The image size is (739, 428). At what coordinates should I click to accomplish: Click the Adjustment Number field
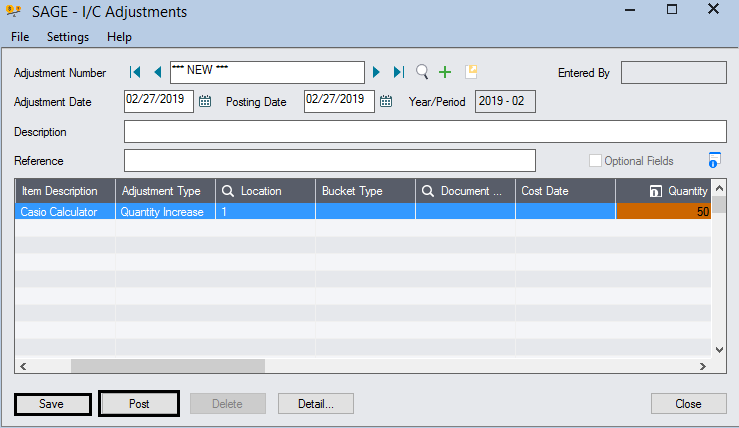(267, 72)
